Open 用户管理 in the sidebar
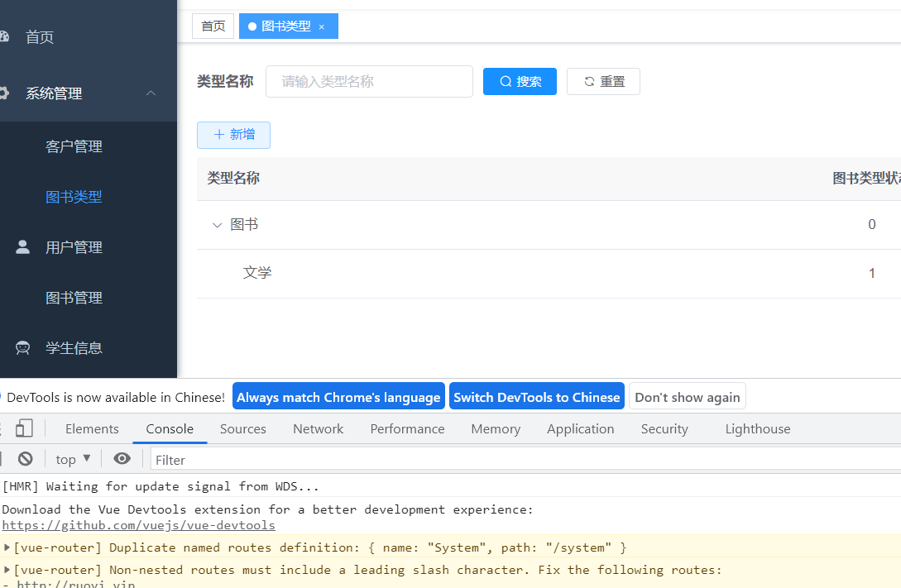The width and height of the screenshot is (901, 588). (74, 247)
